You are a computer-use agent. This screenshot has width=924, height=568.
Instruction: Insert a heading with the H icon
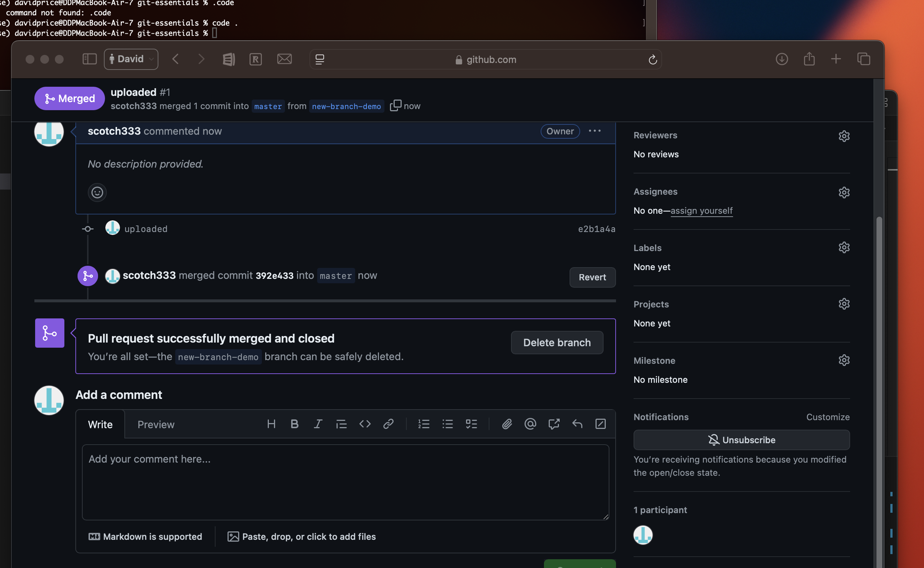271,424
